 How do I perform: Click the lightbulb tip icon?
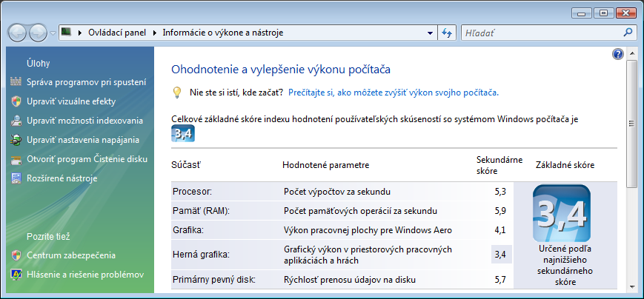point(176,93)
